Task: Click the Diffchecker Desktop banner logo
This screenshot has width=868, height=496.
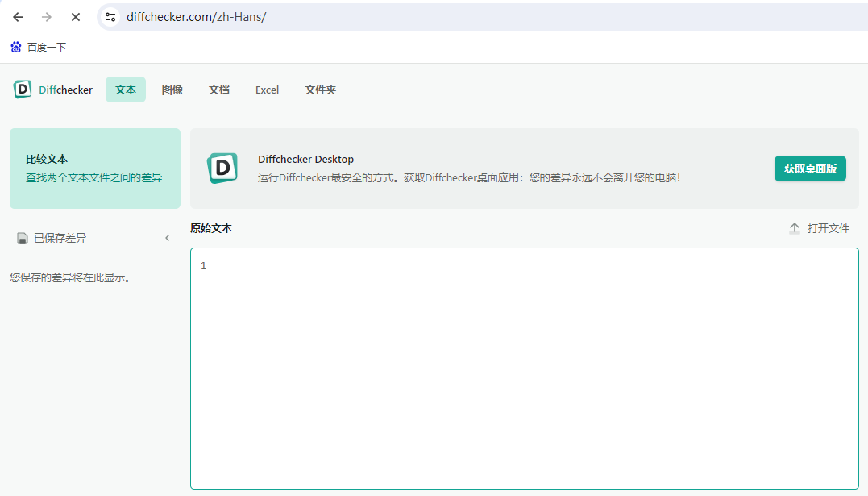Action: (222, 168)
